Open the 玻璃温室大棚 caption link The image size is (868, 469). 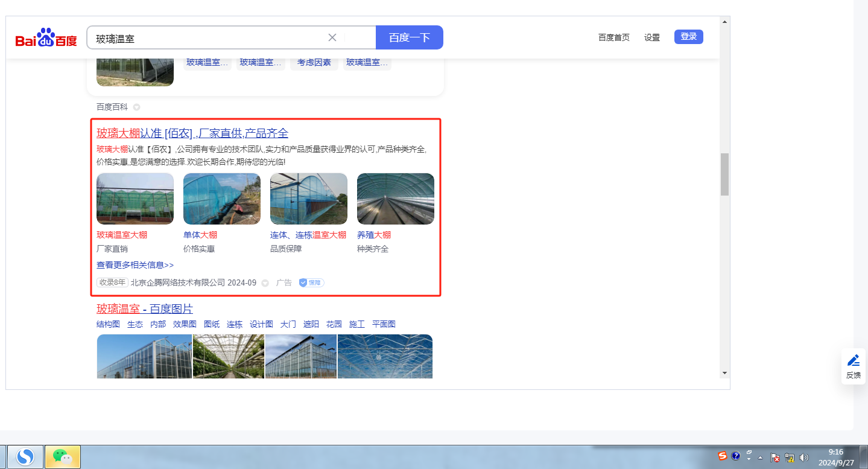pos(122,235)
